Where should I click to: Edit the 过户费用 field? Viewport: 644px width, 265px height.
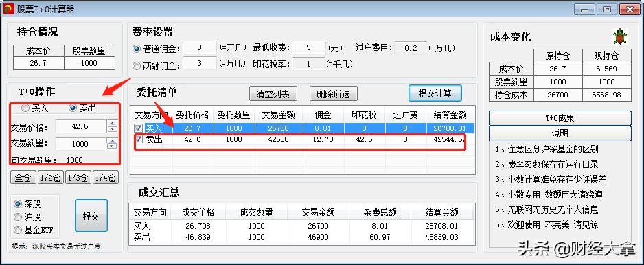pos(411,47)
